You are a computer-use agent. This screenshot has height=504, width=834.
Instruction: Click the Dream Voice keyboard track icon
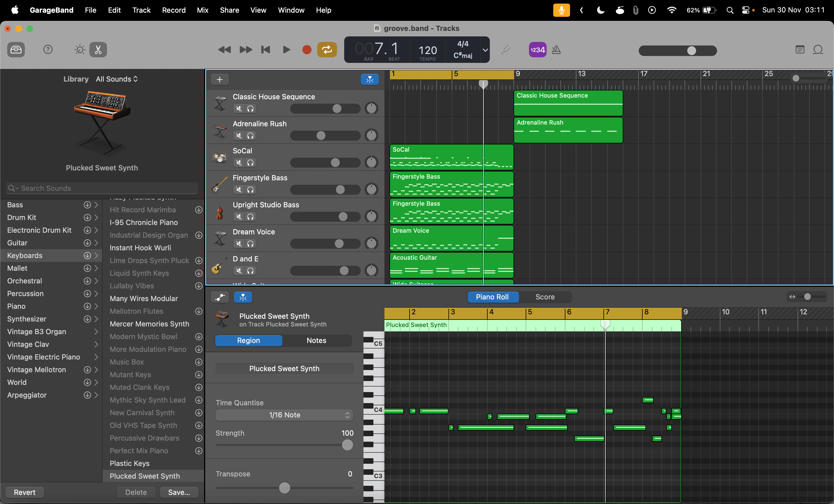coord(220,239)
